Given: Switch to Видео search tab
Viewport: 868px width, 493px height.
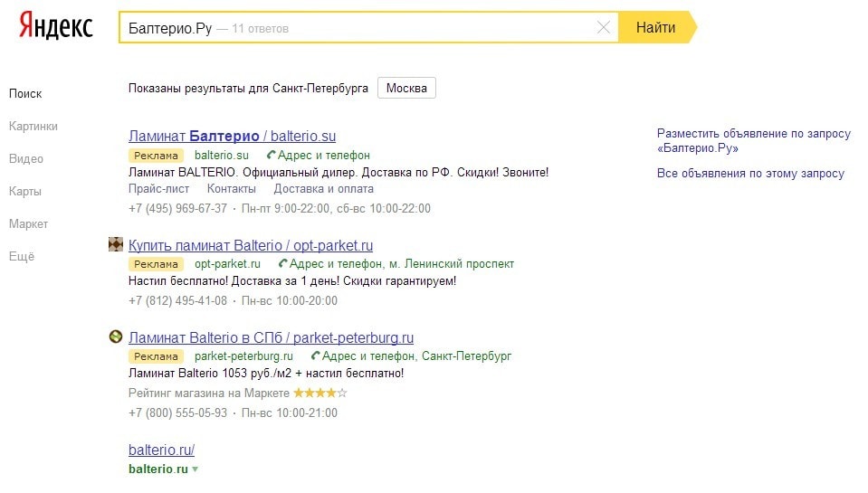Looking at the screenshot, I should 26,159.
